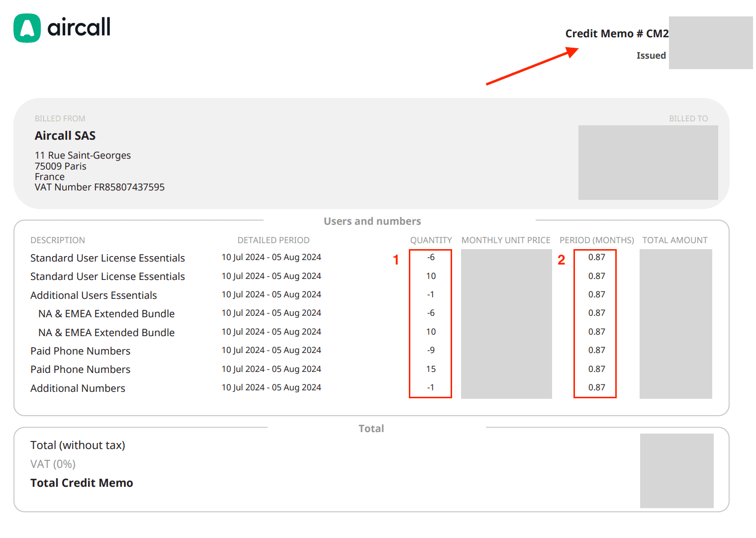Screen dimensions: 756x538
Task: Click the Users and numbers section title
Action: click(372, 221)
